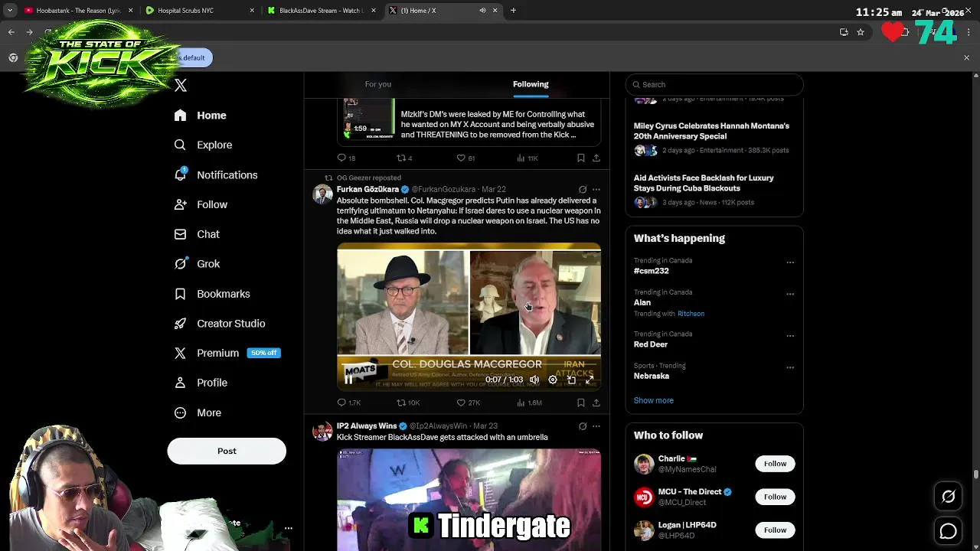The height and width of the screenshot is (551, 980).
Task: Share Furkan Gözükara's post
Action: [596, 403]
